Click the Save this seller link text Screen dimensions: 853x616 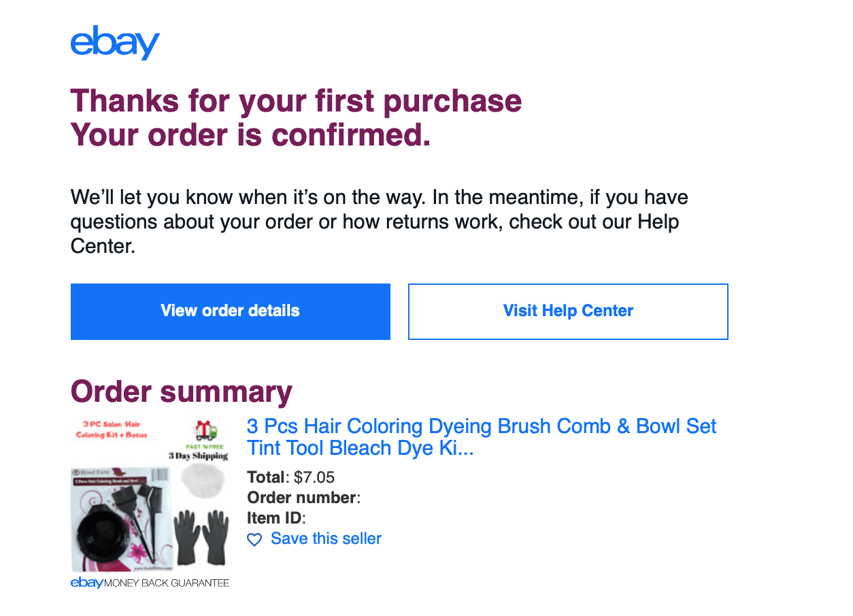coord(326,539)
